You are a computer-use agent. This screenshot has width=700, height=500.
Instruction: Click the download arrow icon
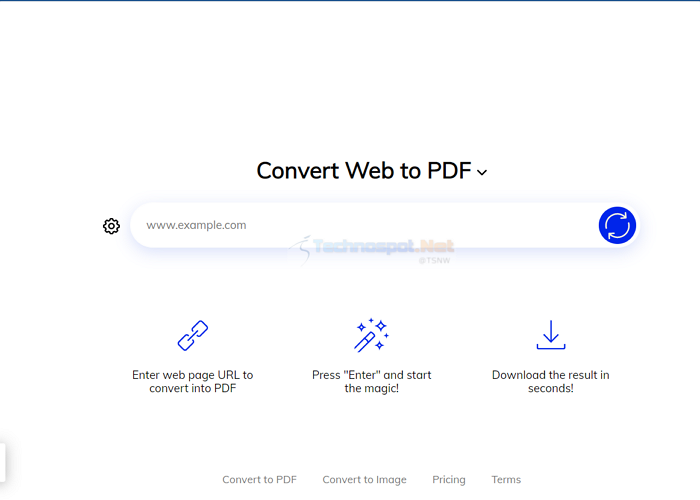tap(551, 335)
